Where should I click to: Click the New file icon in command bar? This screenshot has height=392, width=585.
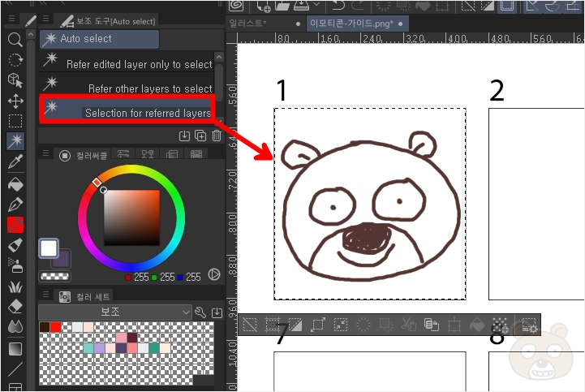[264, 6]
